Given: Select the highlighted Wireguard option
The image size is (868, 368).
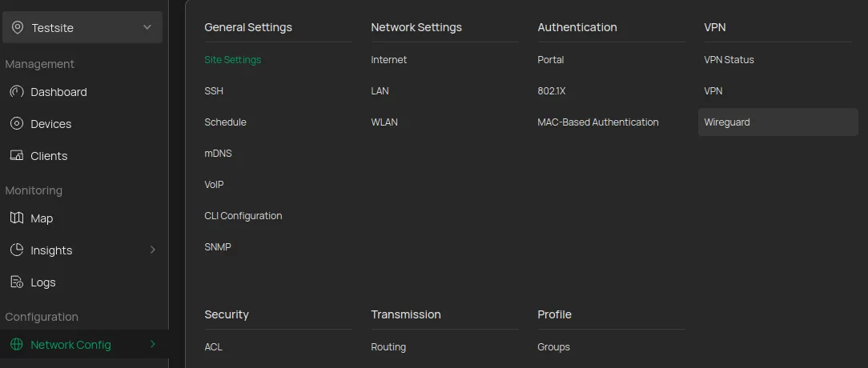Looking at the screenshot, I should pos(778,122).
